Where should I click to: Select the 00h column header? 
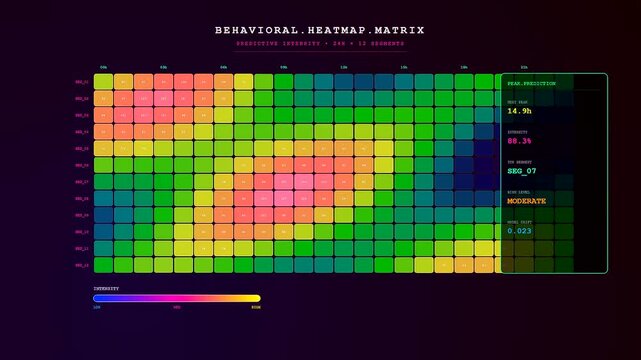pyautogui.click(x=104, y=67)
